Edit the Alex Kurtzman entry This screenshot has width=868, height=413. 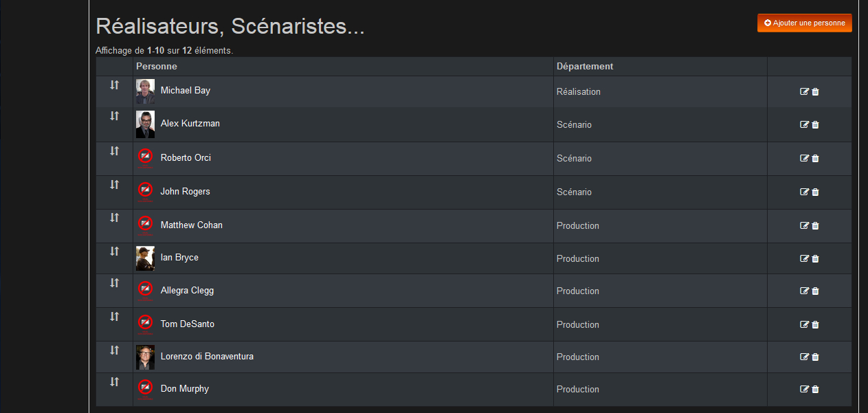pos(805,125)
